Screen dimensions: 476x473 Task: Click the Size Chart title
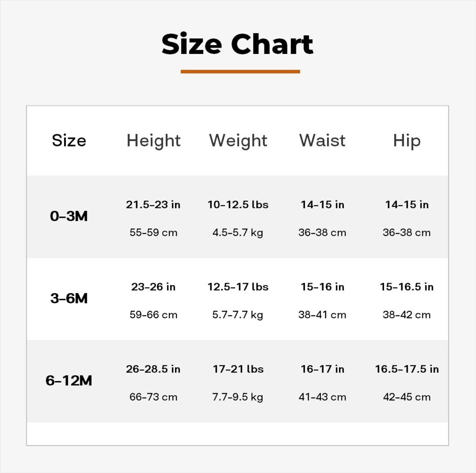[x=237, y=44]
